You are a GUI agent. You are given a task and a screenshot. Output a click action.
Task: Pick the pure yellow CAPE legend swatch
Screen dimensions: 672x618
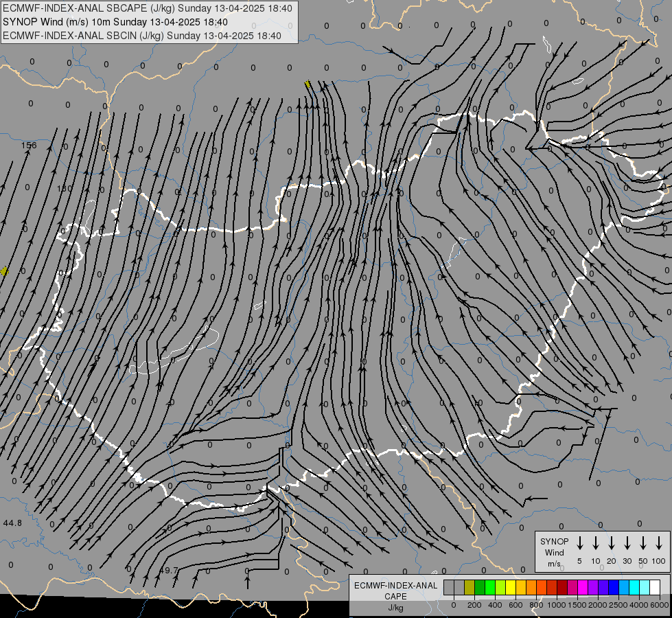511,587
